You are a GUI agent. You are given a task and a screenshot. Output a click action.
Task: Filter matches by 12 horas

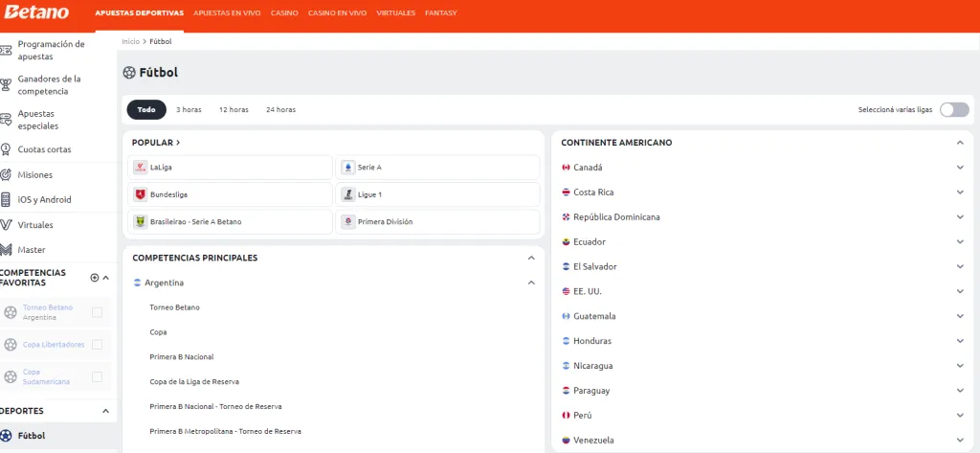click(x=234, y=109)
